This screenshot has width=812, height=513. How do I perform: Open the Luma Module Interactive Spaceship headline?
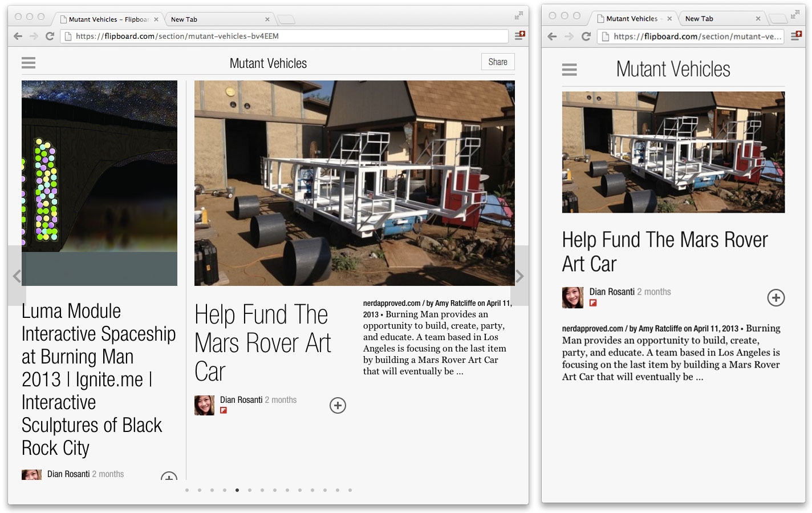click(98, 379)
